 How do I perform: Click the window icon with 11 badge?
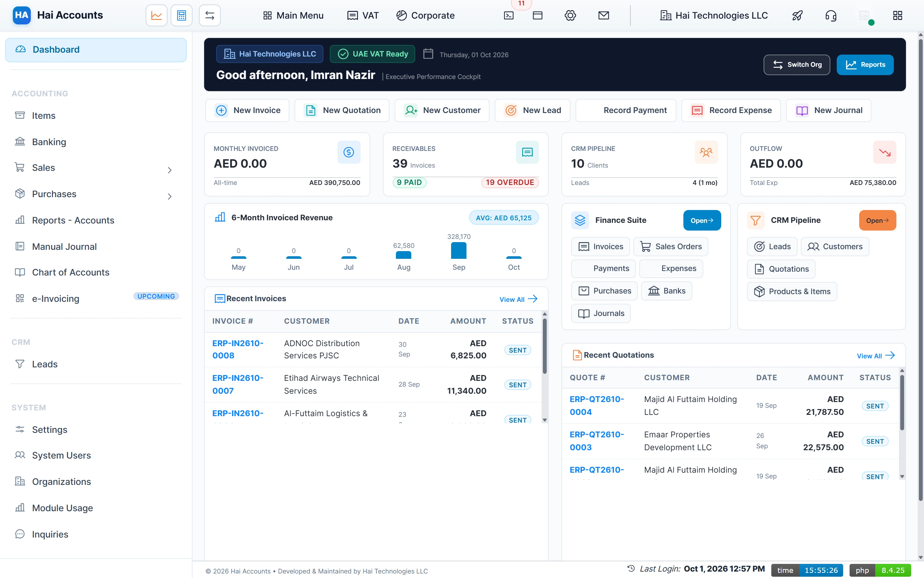click(x=537, y=15)
